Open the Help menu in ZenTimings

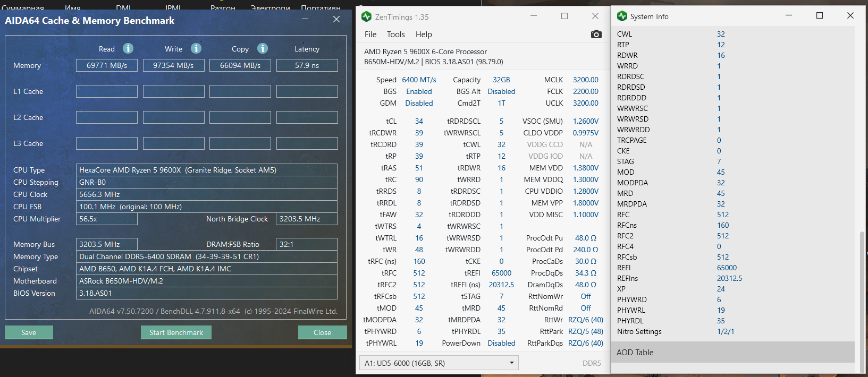[424, 34]
